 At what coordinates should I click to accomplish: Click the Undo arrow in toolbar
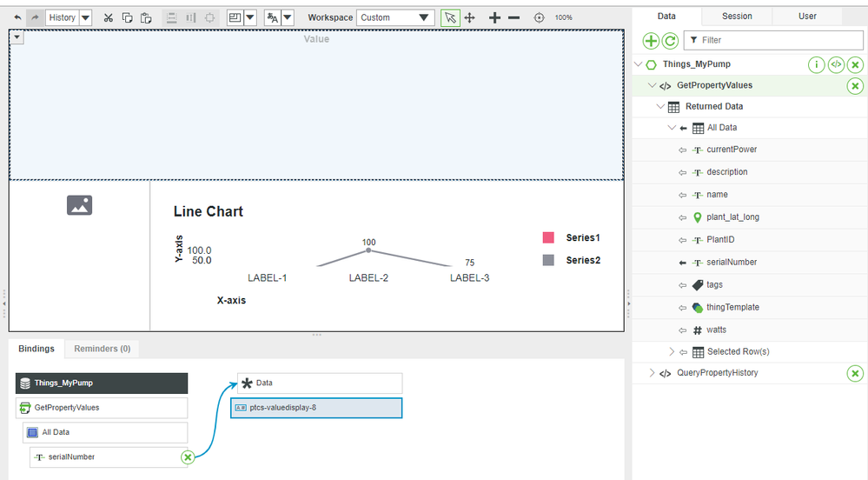18,17
